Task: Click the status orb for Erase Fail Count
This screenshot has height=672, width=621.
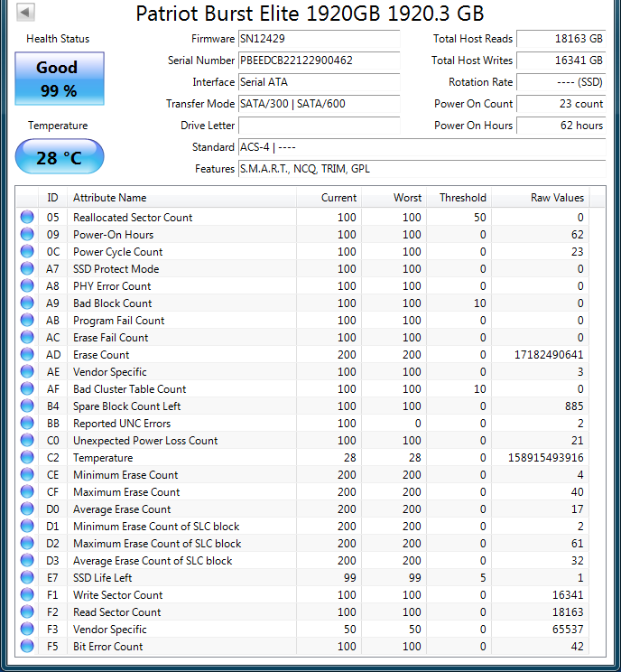Action: tap(27, 337)
